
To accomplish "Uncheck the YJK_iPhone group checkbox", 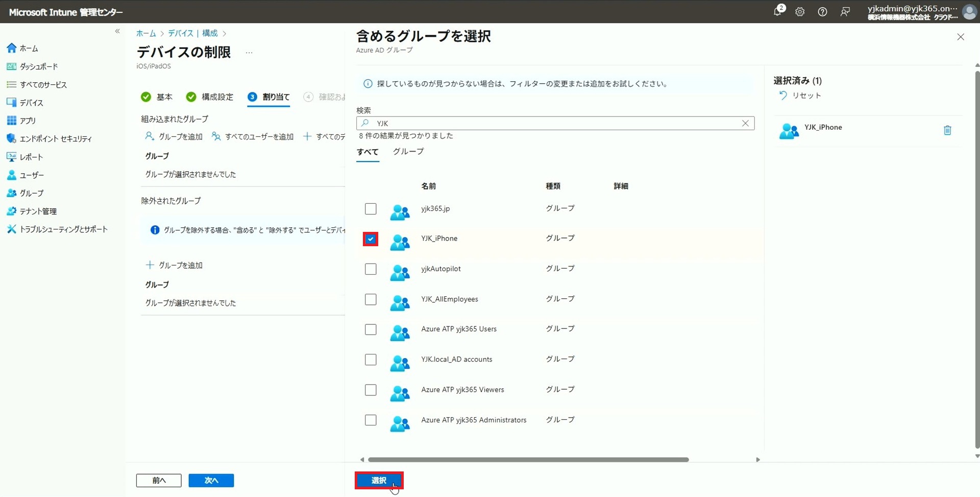I will [x=371, y=239].
